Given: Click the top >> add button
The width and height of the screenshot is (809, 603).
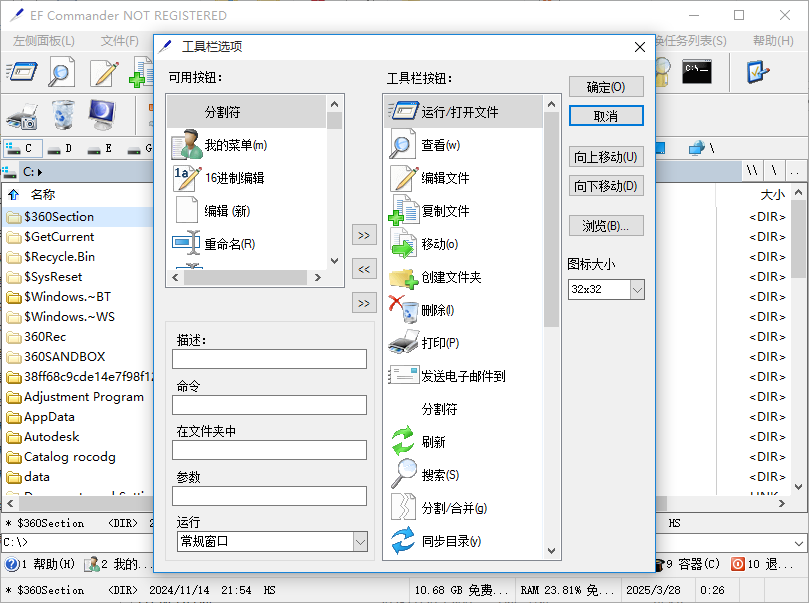Looking at the screenshot, I should pos(364,235).
